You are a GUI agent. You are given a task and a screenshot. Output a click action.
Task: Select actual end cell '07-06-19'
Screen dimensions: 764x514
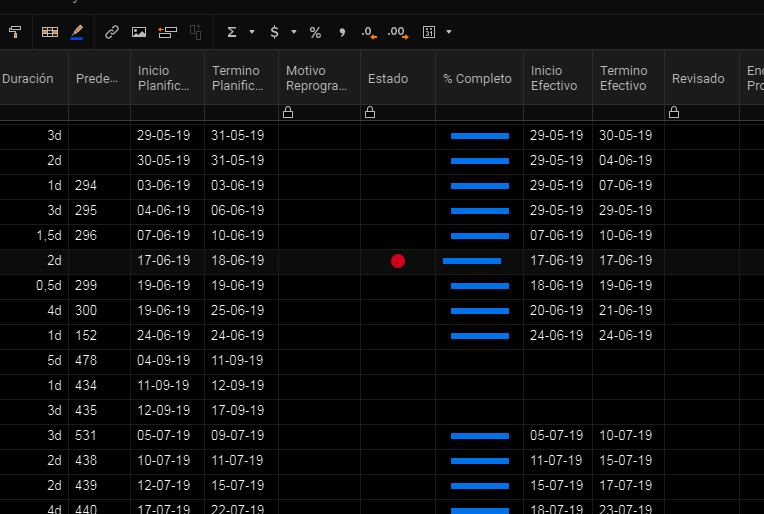(629, 186)
